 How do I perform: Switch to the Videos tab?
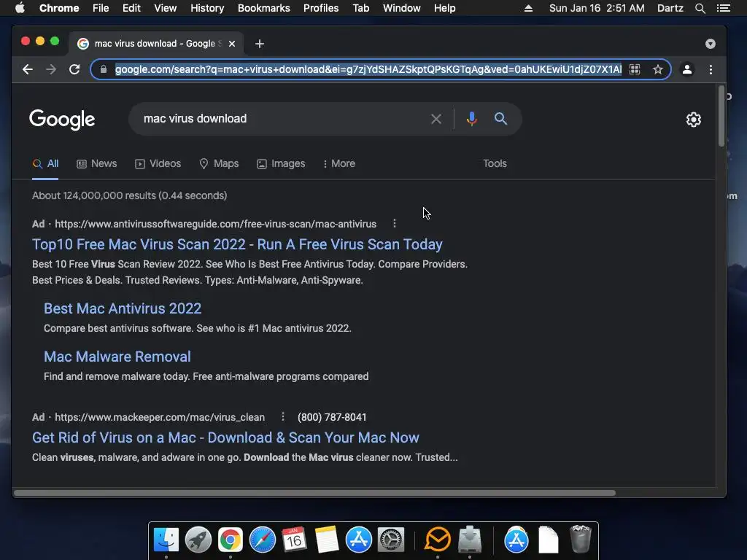coord(158,164)
